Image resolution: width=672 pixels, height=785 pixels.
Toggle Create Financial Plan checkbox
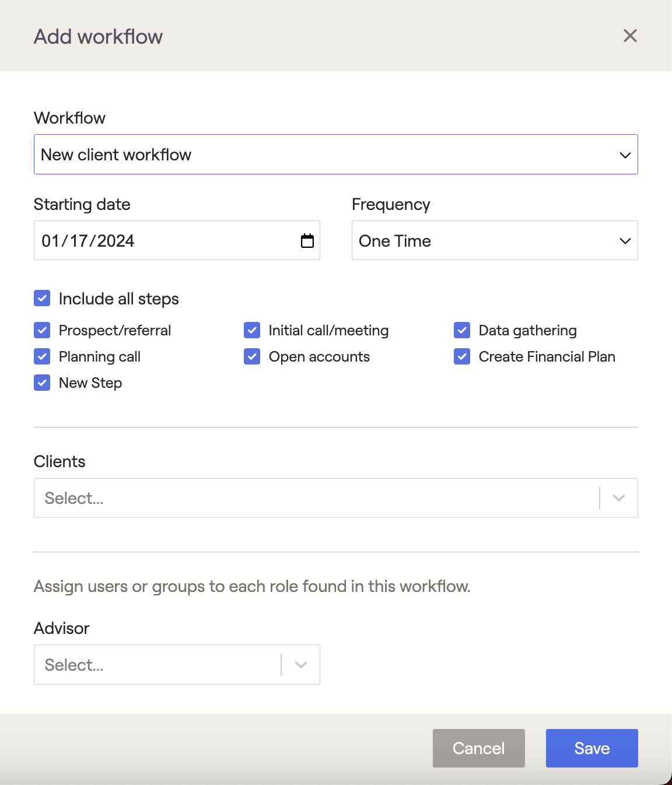tap(462, 356)
